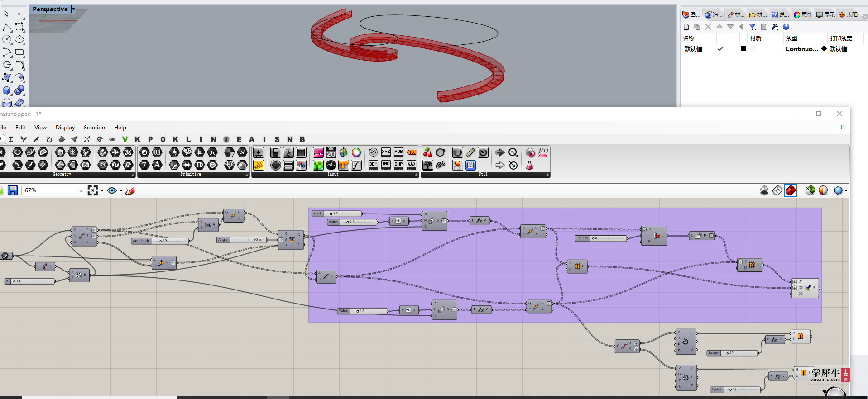Click the 名称 column header
This screenshot has width=868, height=399.
689,38
